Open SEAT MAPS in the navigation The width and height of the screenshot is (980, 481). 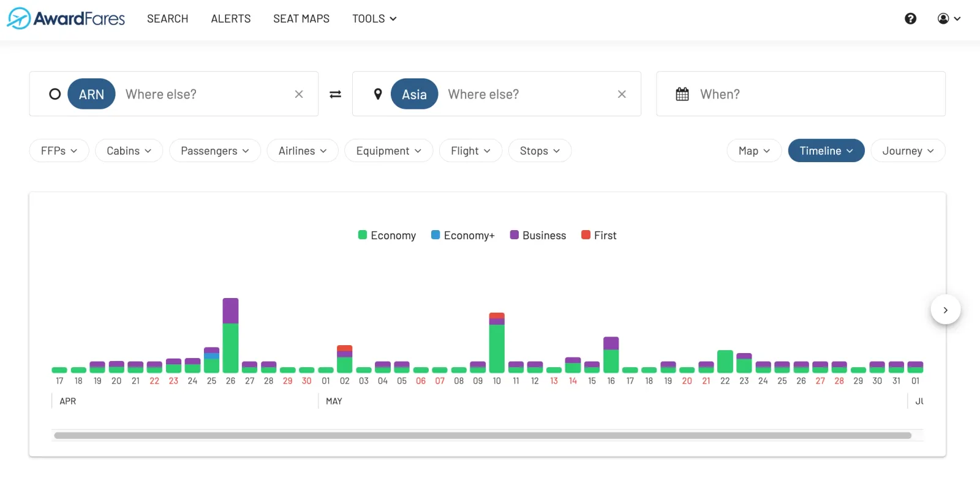click(301, 19)
